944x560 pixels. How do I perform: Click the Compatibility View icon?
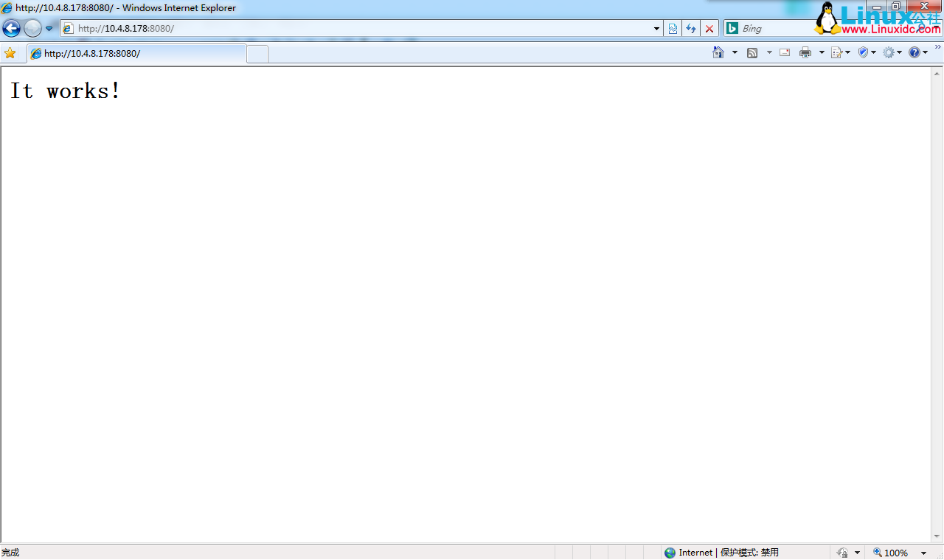coord(673,28)
